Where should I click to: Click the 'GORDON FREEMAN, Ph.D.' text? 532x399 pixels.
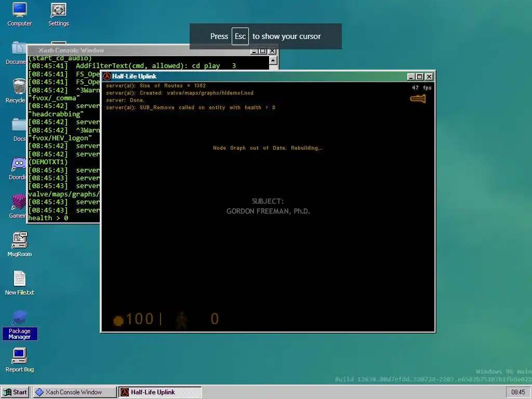click(268, 211)
